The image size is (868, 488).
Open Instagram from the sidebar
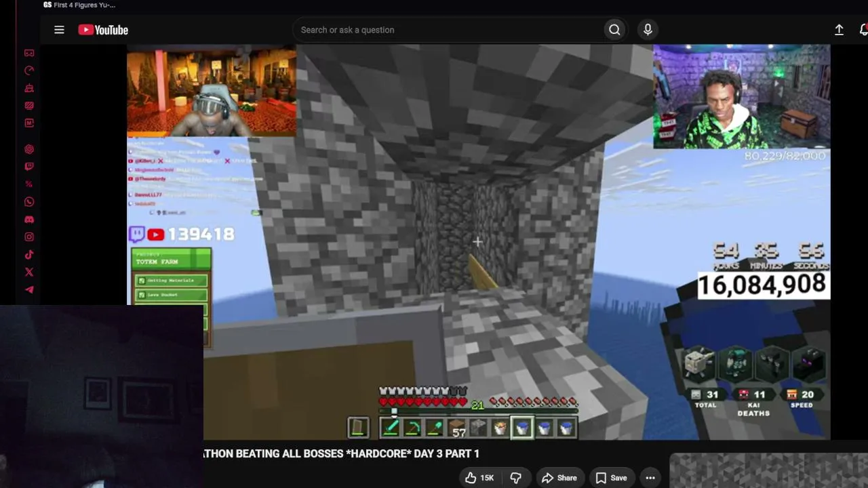pyautogui.click(x=29, y=237)
